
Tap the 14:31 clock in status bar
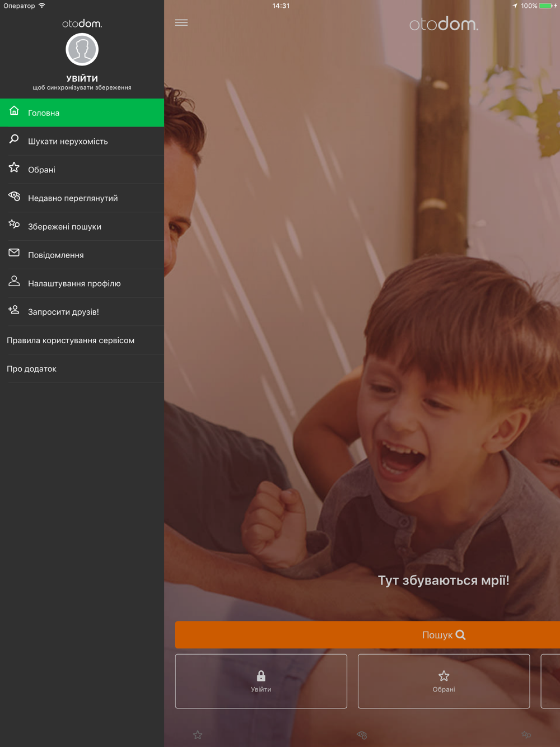point(281,6)
